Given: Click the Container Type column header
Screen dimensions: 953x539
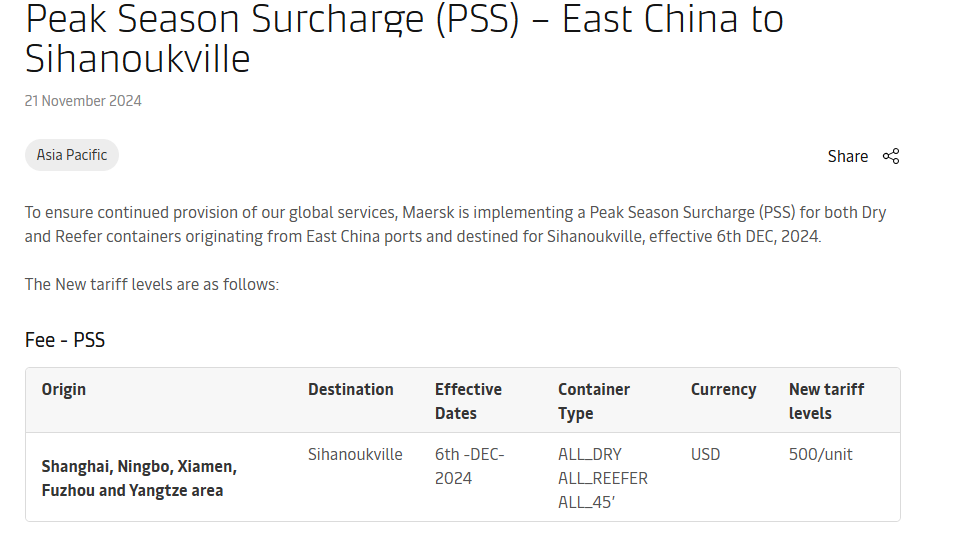Looking at the screenshot, I should tap(593, 401).
